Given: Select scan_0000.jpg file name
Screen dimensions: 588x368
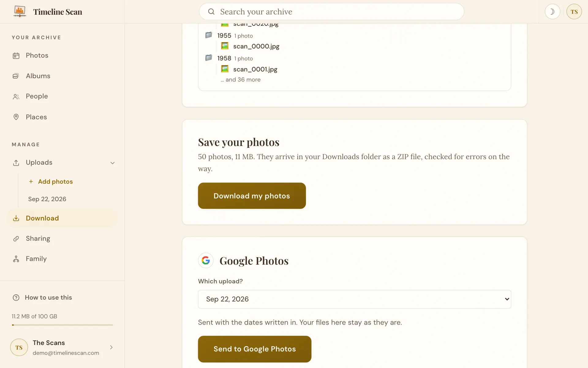Looking at the screenshot, I should (x=256, y=46).
